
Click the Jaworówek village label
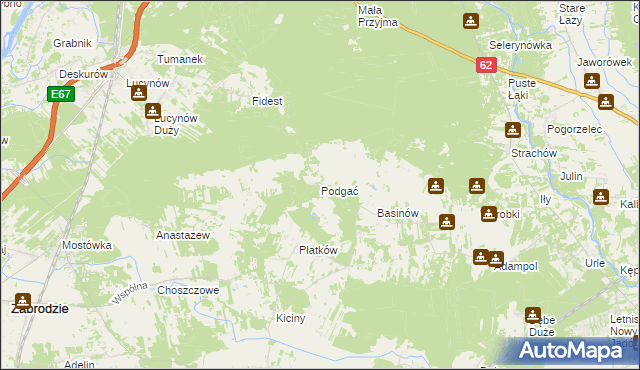(x=604, y=62)
